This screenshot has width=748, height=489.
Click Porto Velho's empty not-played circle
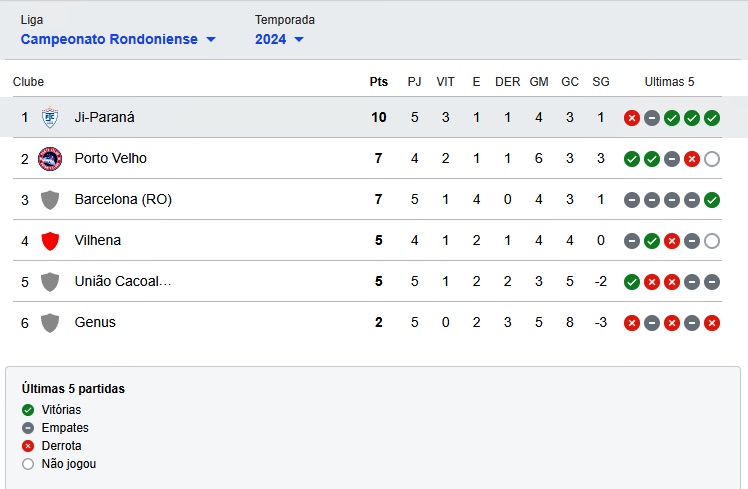pos(712,159)
